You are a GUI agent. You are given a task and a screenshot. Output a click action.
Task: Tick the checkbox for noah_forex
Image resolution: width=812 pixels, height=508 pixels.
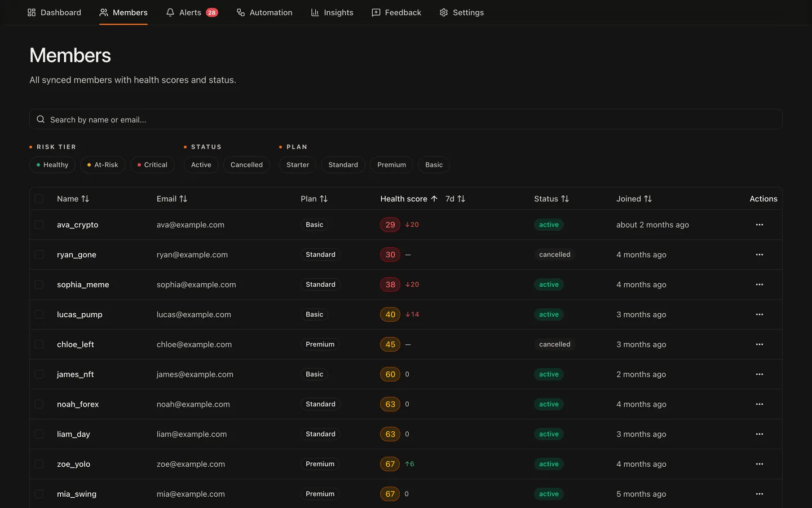click(39, 404)
